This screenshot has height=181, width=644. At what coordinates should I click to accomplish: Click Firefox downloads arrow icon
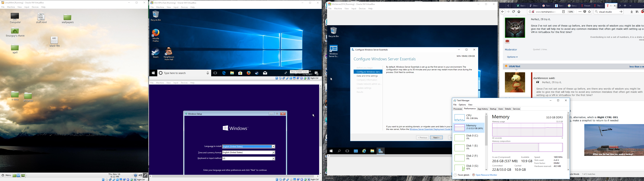pyautogui.click(x=632, y=12)
